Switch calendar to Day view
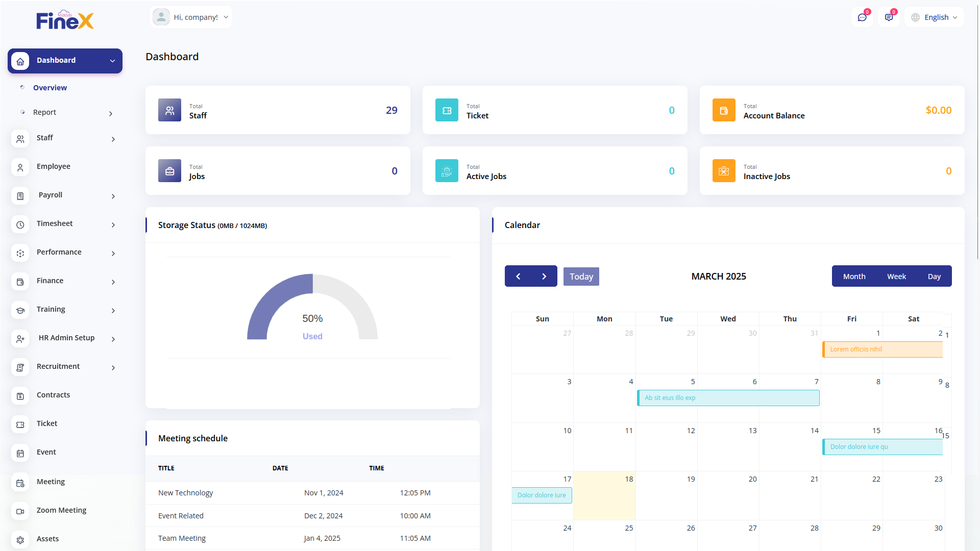980x551 pixels. click(x=934, y=277)
